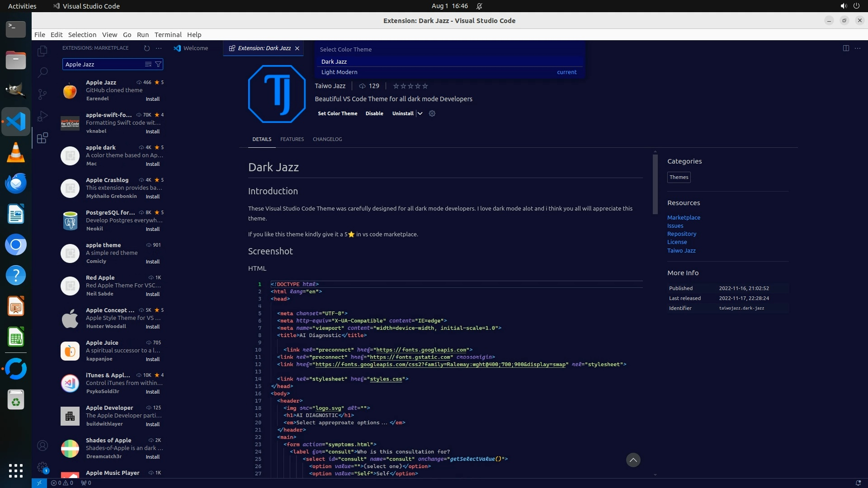Open the Repository resource link

tap(681, 234)
